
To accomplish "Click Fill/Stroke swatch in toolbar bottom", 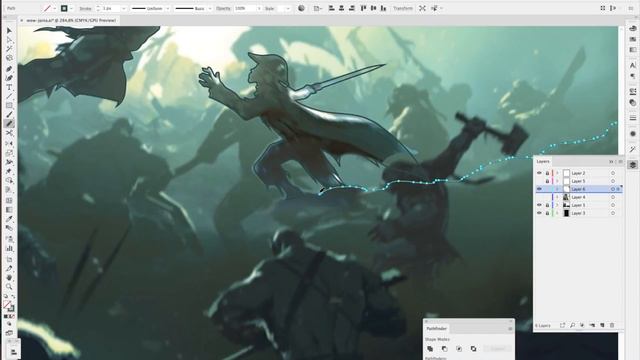I will coord(9,306).
